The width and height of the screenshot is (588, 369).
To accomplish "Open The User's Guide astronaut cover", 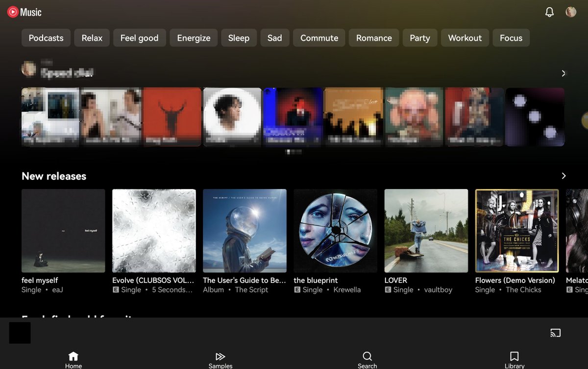I will (245, 231).
